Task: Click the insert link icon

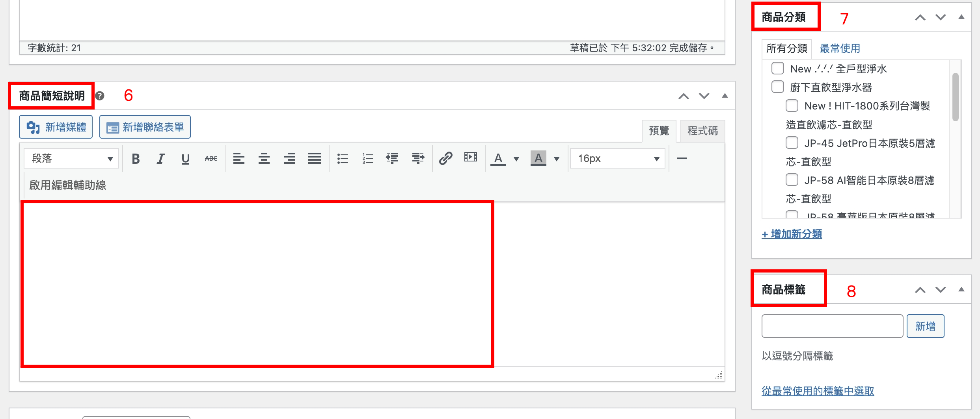Action: pos(445,158)
